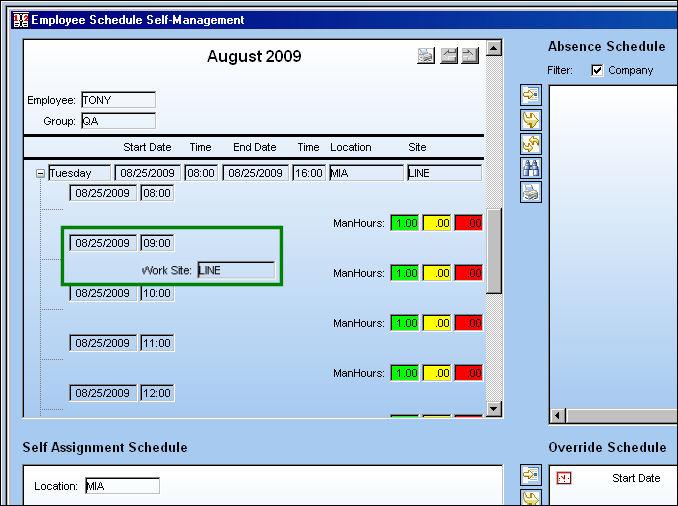The width and height of the screenshot is (678, 506).
Task: Click the yellow .00 ManHours cell under 08:00 entry
Action: coord(437,223)
